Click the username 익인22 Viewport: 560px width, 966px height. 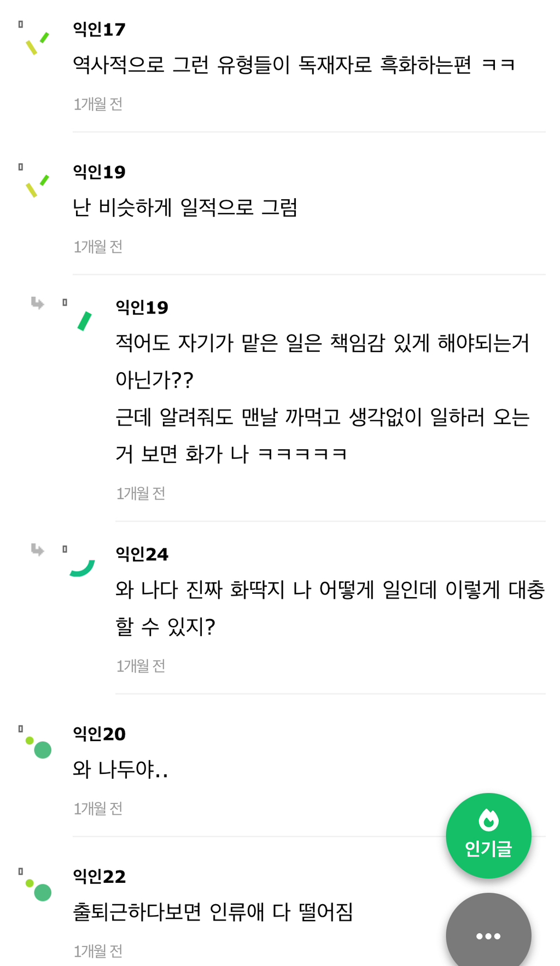pos(99,876)
